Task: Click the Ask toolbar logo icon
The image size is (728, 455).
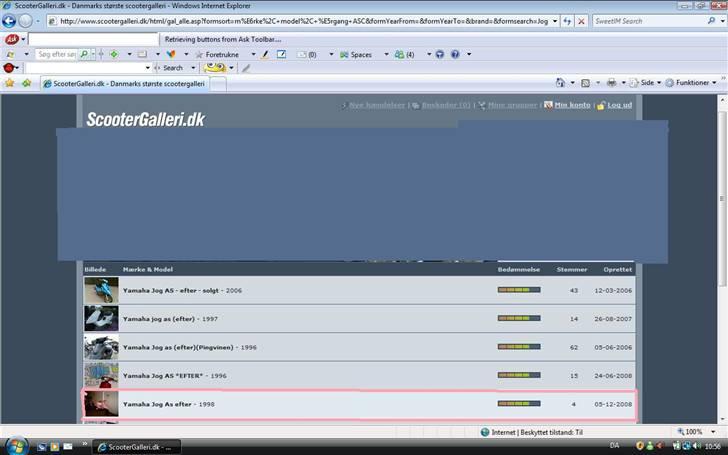Action: [12, 39]
